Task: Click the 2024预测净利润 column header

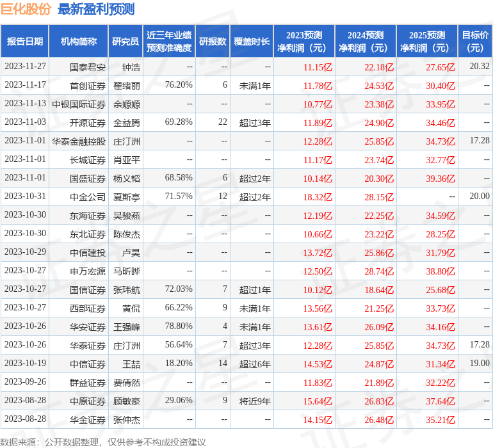Action: (x=366, y=41)
